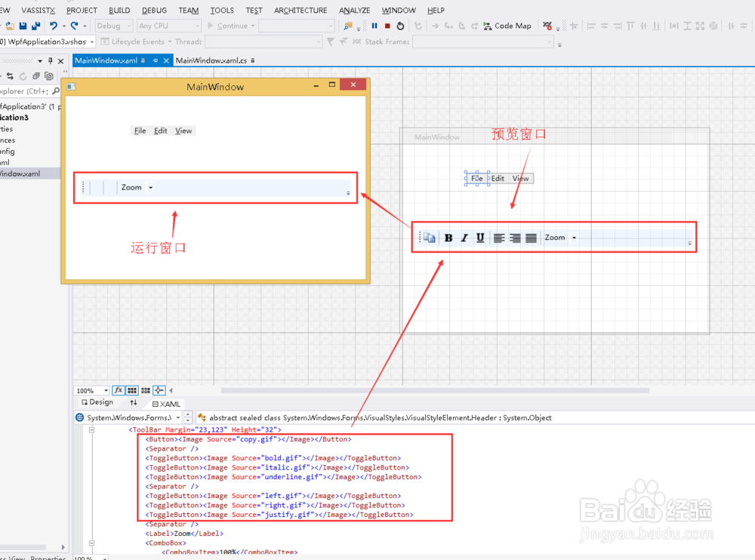Open File menu in running MainWindow
The height and width of the screenshot is (560, 755).
point(140,131)
